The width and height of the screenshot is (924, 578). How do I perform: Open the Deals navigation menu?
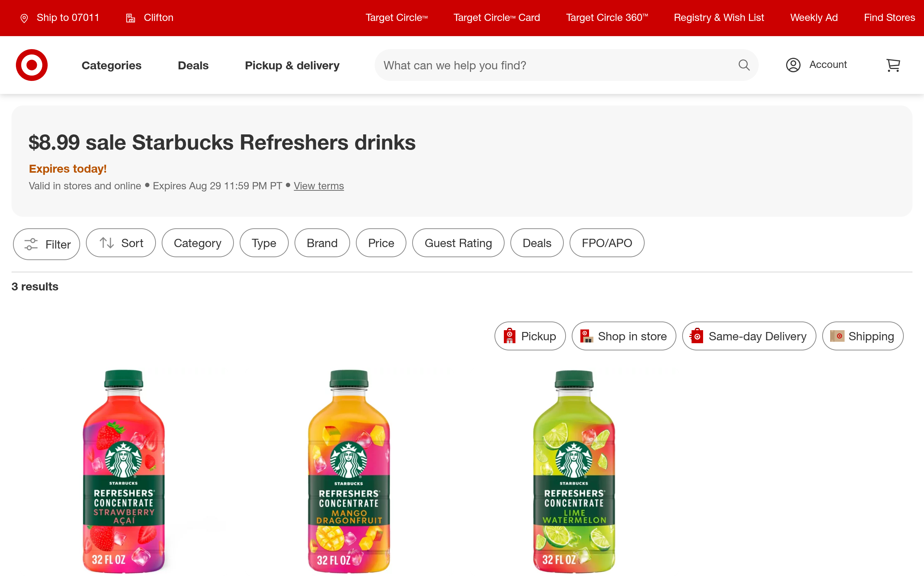(x=193, y=65)
